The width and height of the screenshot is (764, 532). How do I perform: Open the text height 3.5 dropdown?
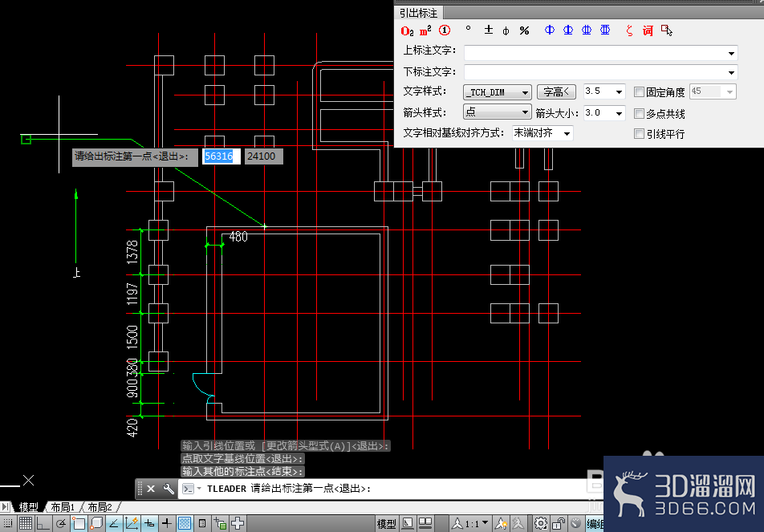click(619, 91)
